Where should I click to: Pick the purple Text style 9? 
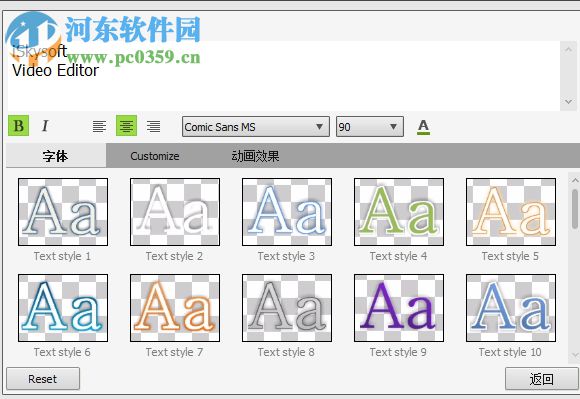(x=399, y=308)
